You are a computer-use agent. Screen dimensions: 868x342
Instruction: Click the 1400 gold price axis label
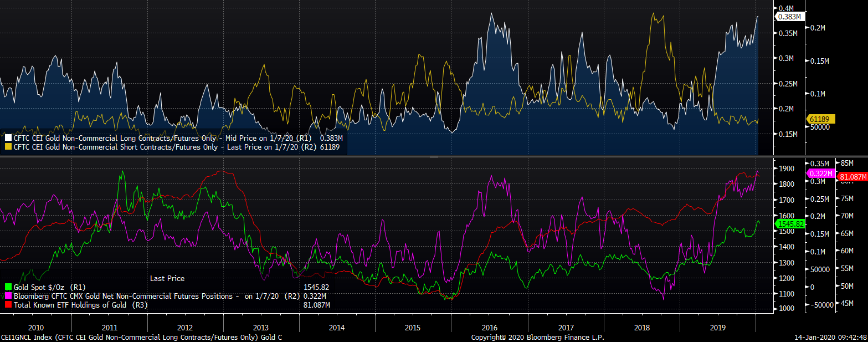[x=787, y=247]
